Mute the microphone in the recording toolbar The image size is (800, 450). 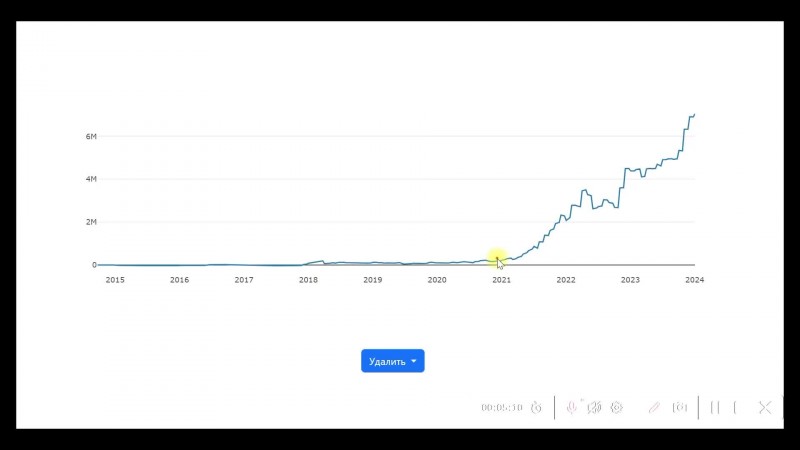(x=572, y=407)
